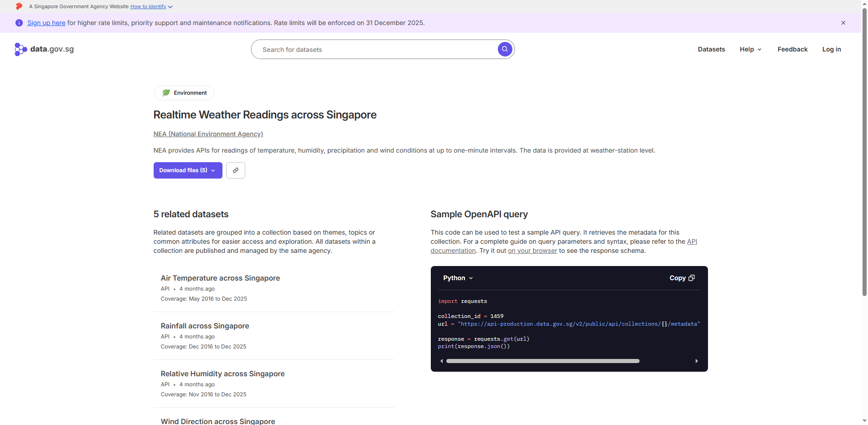Dismiss the rate limits notification banner
Image resolution: width=868 pixels, height=425 pixels.
pyautogui.click(x=843, y=23)
